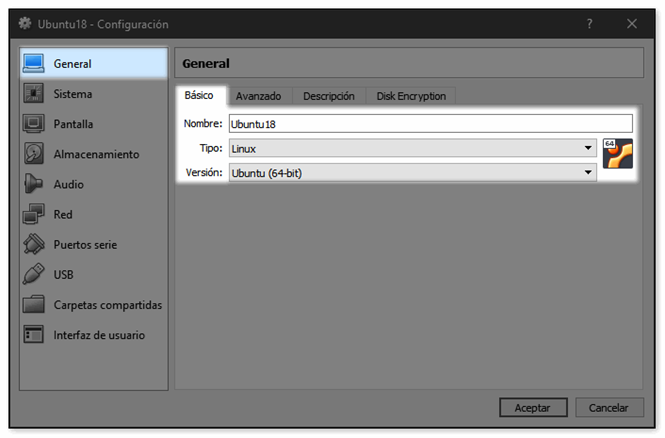The image size is (665, 438).
Task: Select the Puertos serie label
Action: (x=85, y=244)
